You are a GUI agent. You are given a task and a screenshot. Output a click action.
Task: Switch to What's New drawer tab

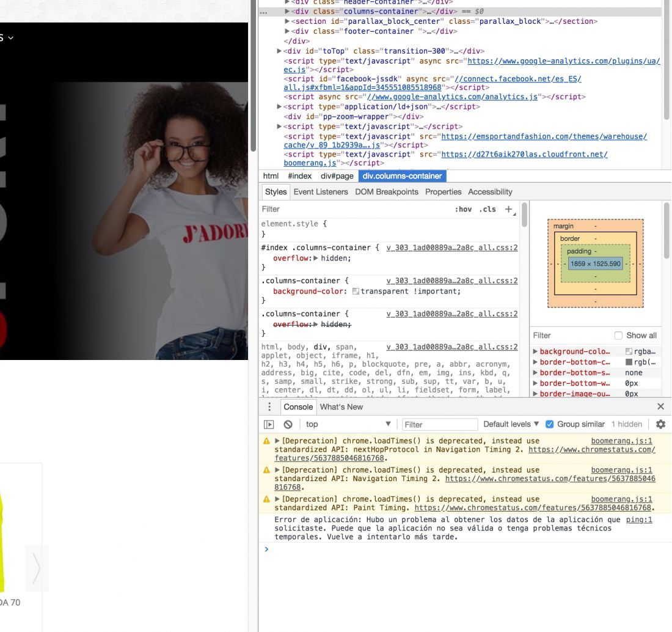[341, 407]
